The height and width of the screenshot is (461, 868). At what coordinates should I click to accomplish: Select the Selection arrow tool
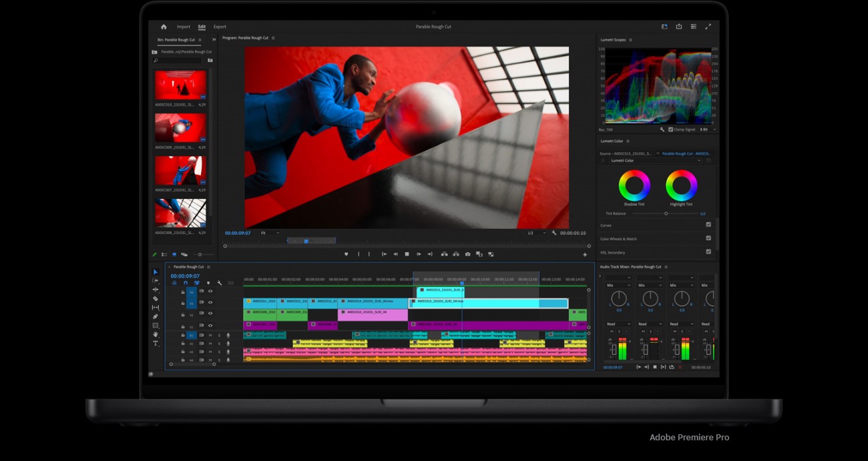click(156, 272)
